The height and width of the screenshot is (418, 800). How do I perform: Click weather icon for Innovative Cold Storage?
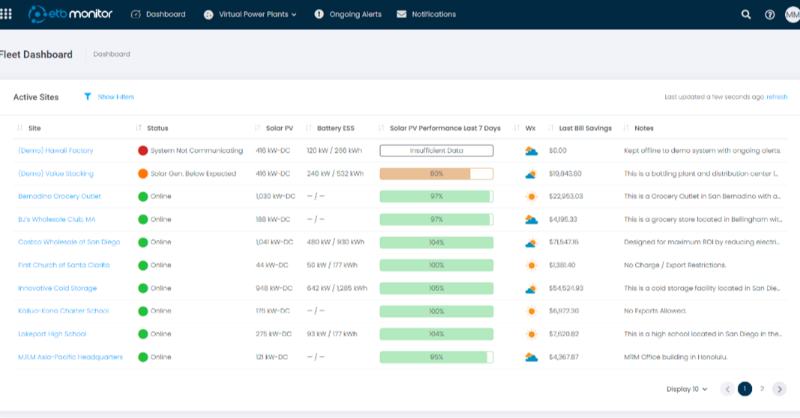pos(531,288)
